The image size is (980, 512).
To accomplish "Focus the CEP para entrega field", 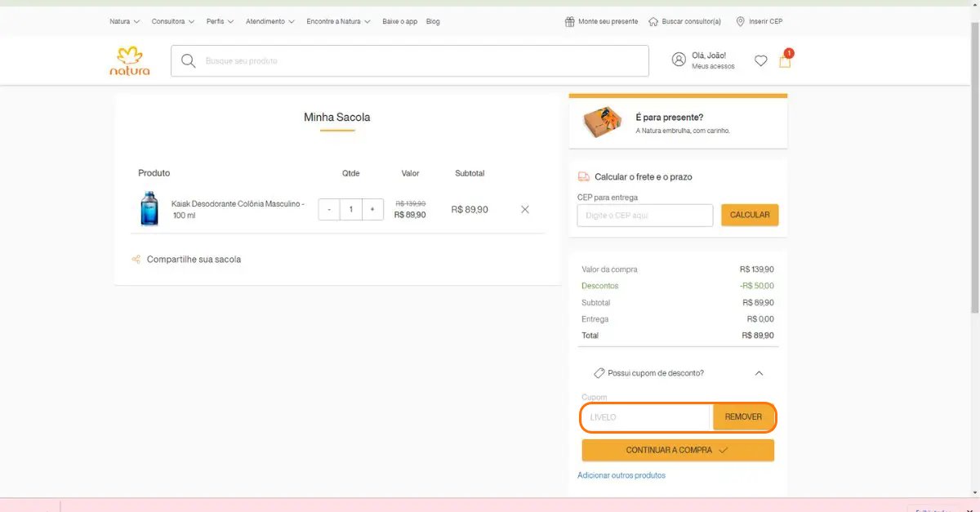I will coord(645,215).
